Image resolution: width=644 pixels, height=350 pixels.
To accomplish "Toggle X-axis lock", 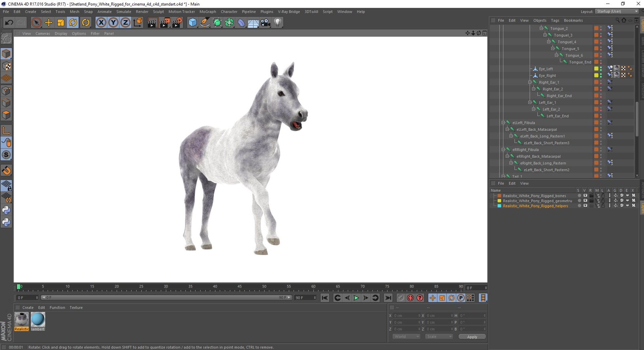I will pos(101,22).
